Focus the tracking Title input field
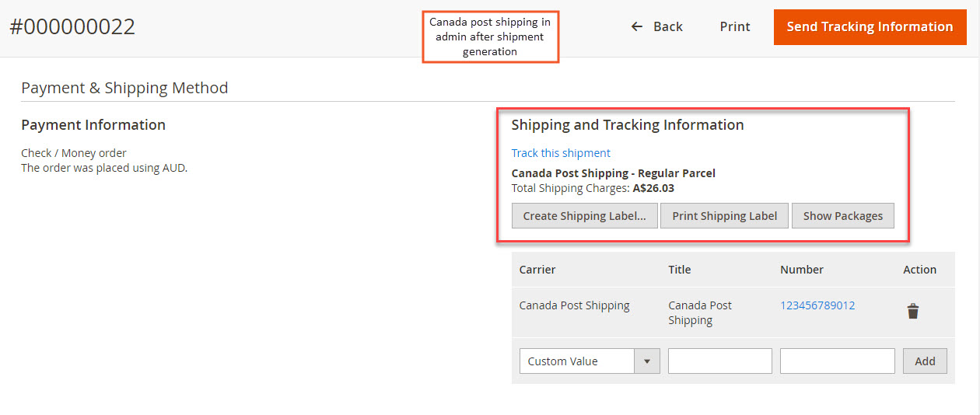Viewport: 980px width, 415px height. click(x=720, y=361)
